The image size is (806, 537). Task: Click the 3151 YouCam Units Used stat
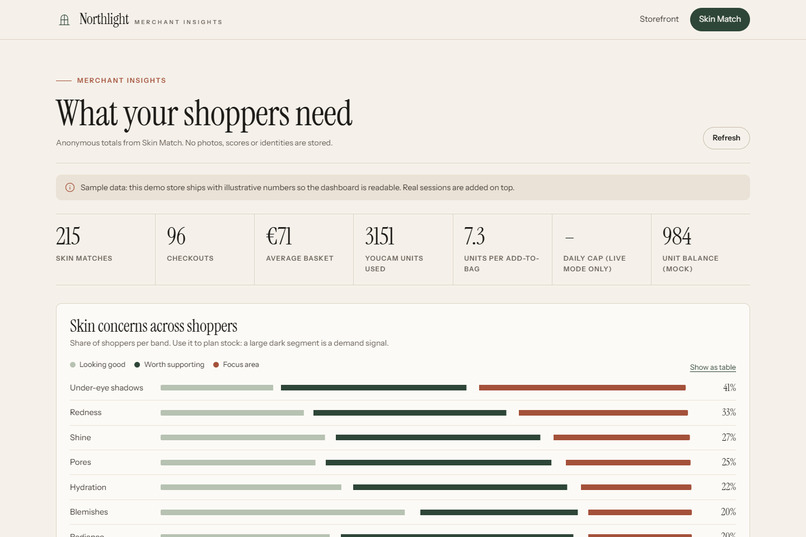[403, 249]
